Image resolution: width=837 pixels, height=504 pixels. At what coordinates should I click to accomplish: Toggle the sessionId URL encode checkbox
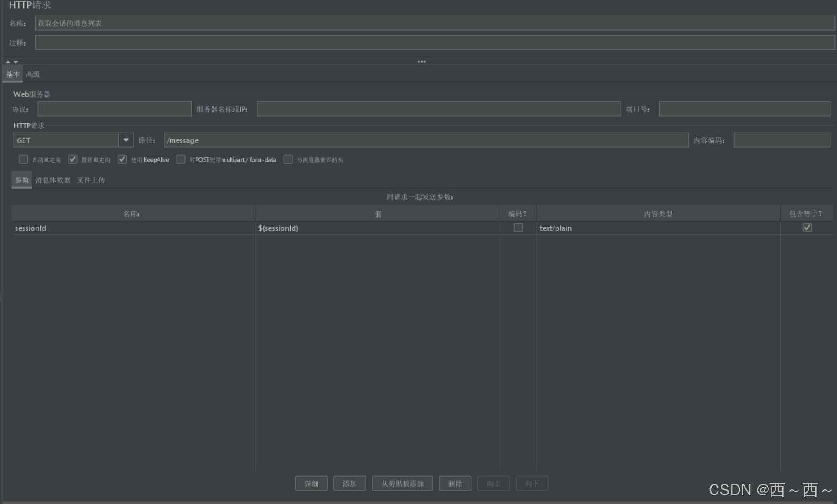[x=518, y=228]
